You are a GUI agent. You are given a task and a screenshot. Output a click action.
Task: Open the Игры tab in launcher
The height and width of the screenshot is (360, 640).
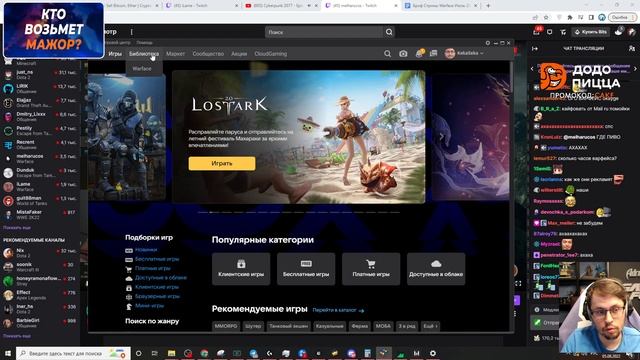pos(115,53)
